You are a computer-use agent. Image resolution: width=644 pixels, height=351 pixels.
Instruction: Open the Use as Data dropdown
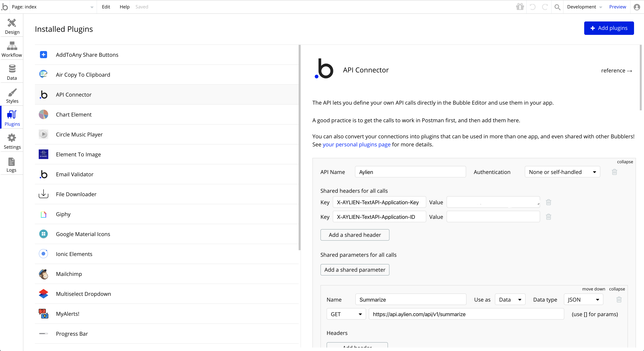(x=510, y=299)
